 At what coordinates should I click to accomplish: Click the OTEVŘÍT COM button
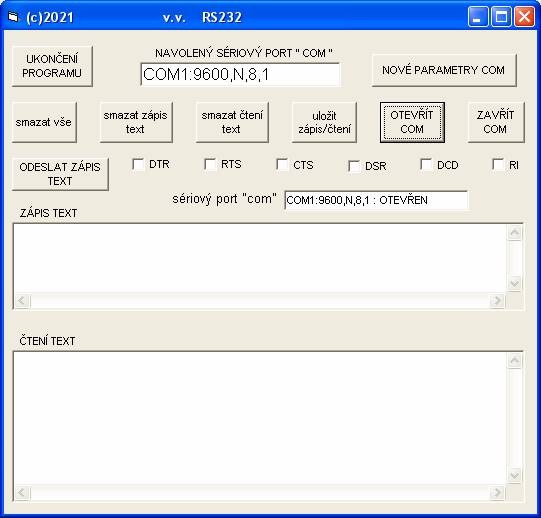[x=412, y=122]
